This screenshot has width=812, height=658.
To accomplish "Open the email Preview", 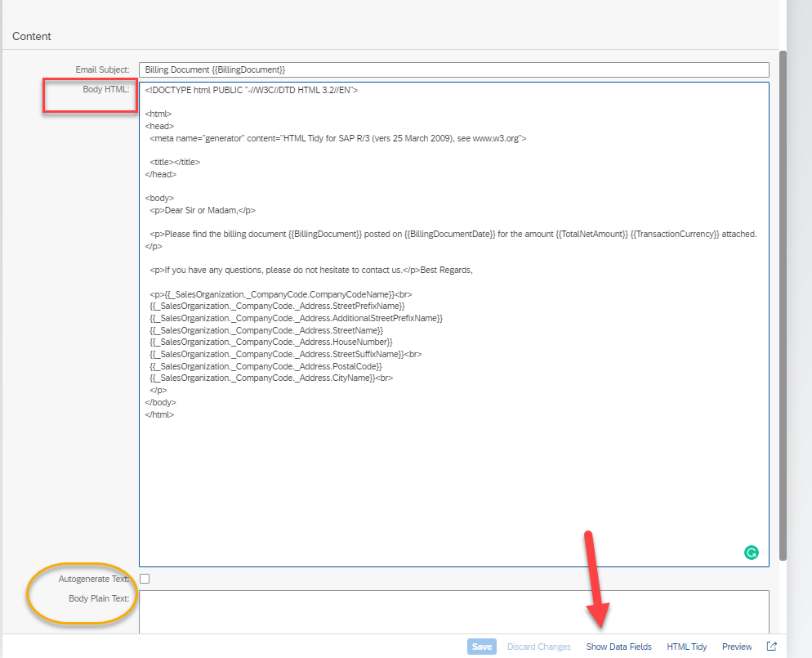I will coord(736,646).
